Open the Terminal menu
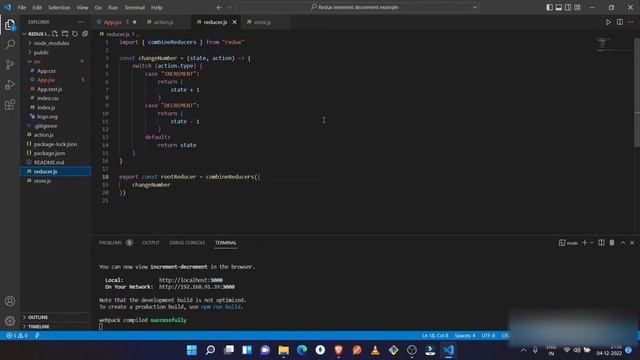 pos(134,7)
